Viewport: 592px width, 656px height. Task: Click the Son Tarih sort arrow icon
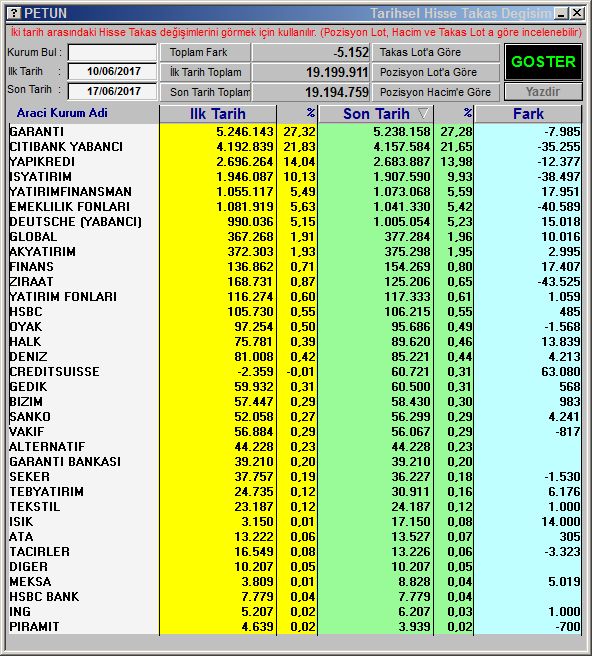423,113
